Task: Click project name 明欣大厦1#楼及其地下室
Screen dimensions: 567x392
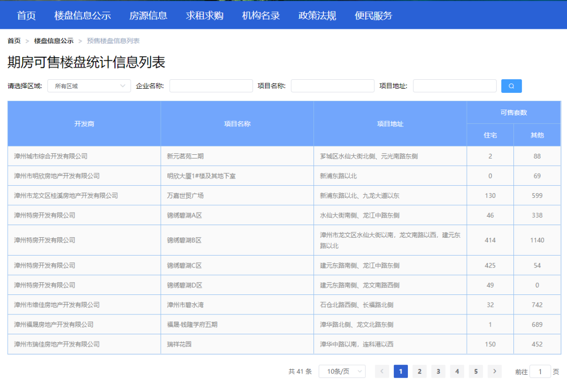Action: [x=201, y=176]
